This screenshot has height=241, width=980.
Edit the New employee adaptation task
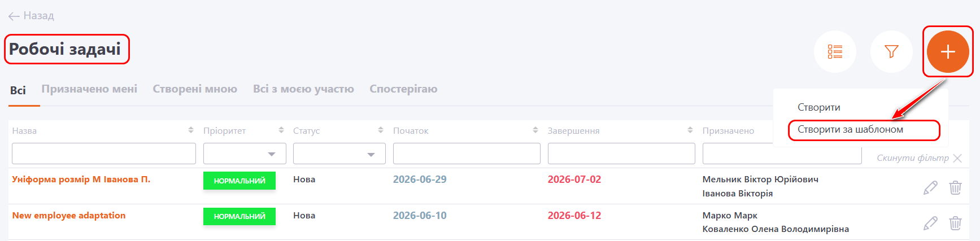(930, 224)
